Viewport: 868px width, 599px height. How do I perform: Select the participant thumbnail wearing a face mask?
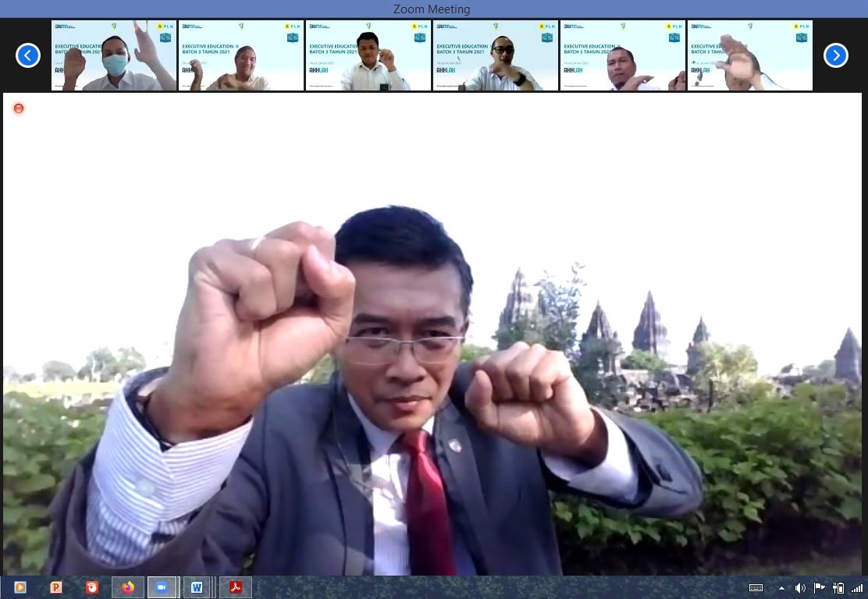click(114, 55)
